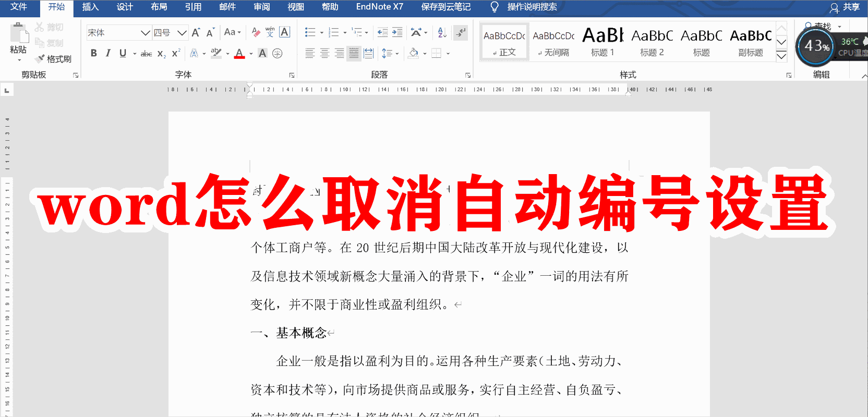
Task: Open the font color dropdown arrow
Action: (251, 54)
